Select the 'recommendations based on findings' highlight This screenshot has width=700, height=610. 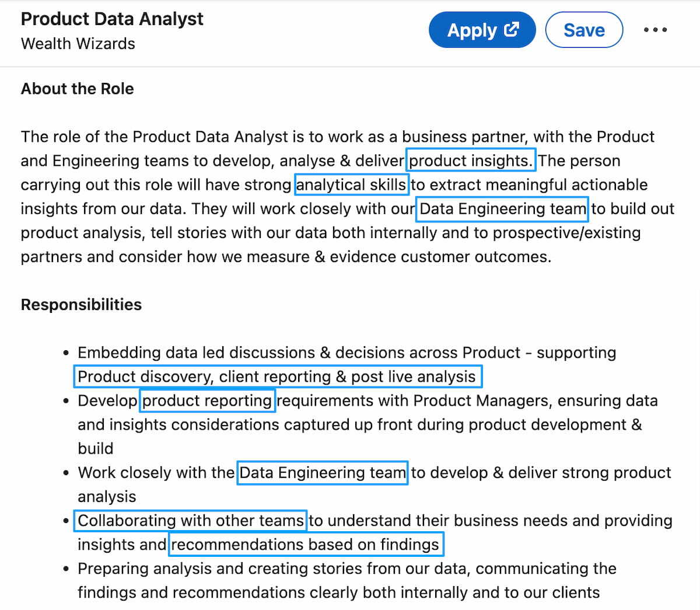(x=306, y=544)
